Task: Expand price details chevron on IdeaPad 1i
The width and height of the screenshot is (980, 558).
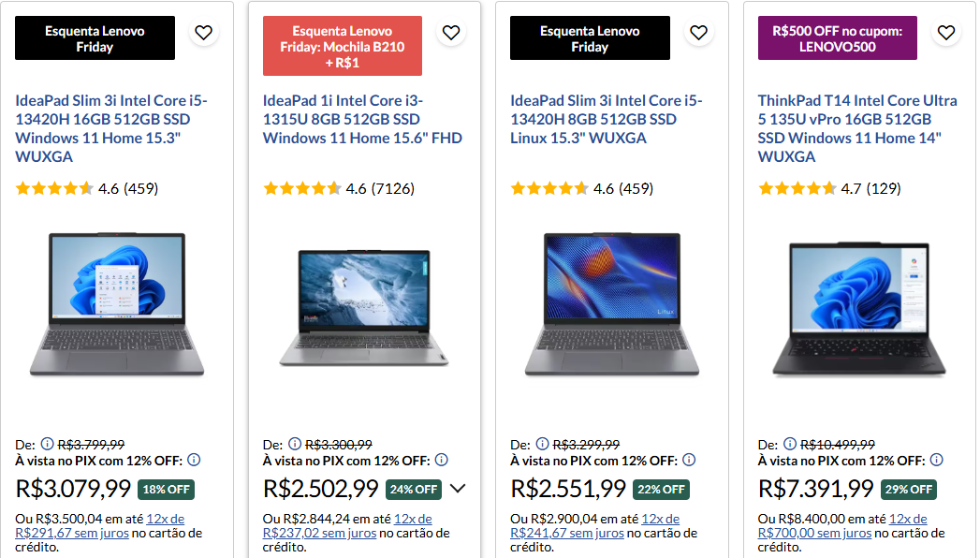Action: coord(458,488)
